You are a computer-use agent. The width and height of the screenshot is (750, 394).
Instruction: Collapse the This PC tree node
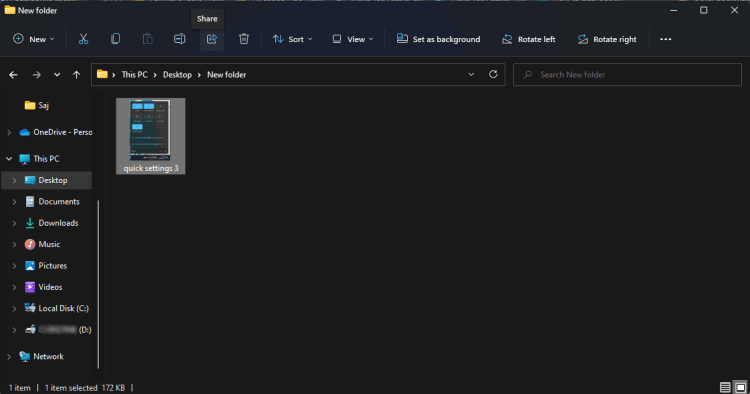pyautogui.click(x=9, y=159)
